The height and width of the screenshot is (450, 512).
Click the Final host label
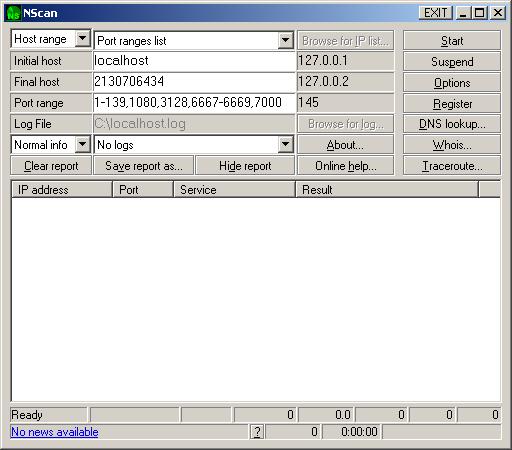click(x=37, y=82)
